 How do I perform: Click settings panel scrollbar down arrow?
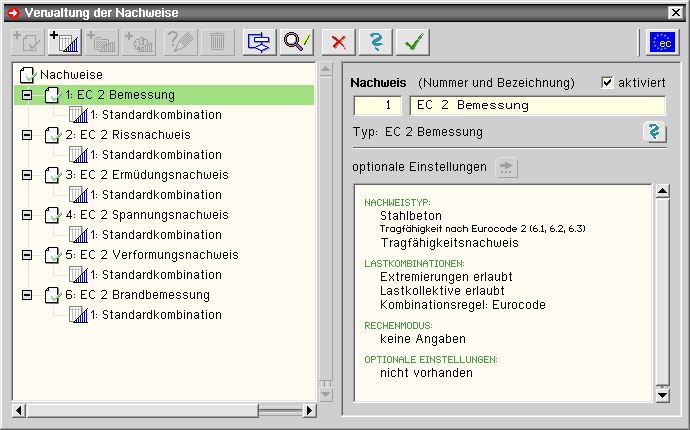pyautogui.click(x=661, y=396)
